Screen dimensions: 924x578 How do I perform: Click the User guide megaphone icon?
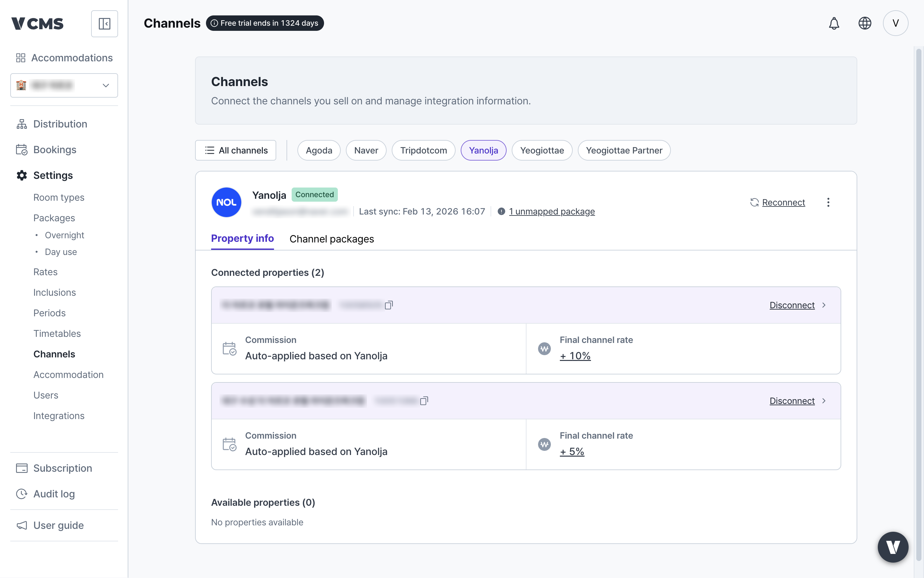click(x=22, y=525)
